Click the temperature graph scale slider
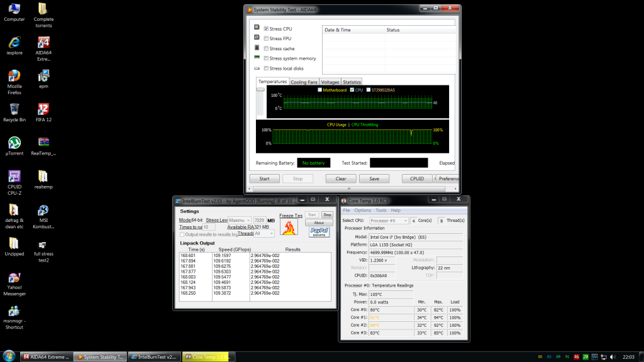The image size is (644, 362). [x=261, y=91]
